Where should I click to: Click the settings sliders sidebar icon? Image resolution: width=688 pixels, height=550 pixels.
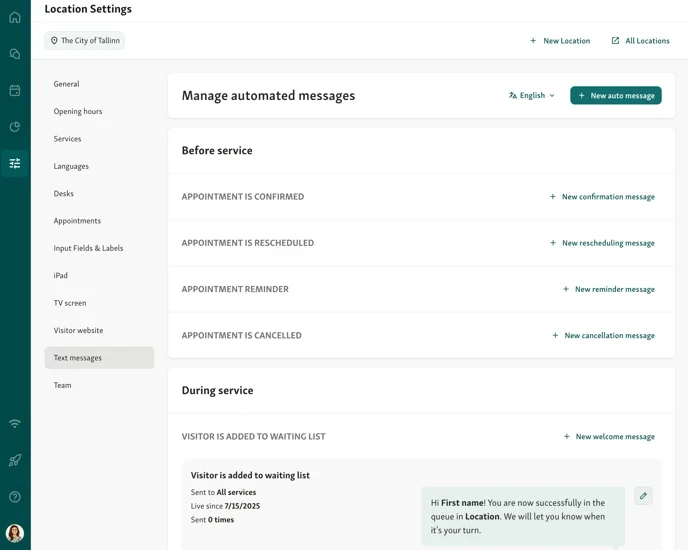coord(15,163)
